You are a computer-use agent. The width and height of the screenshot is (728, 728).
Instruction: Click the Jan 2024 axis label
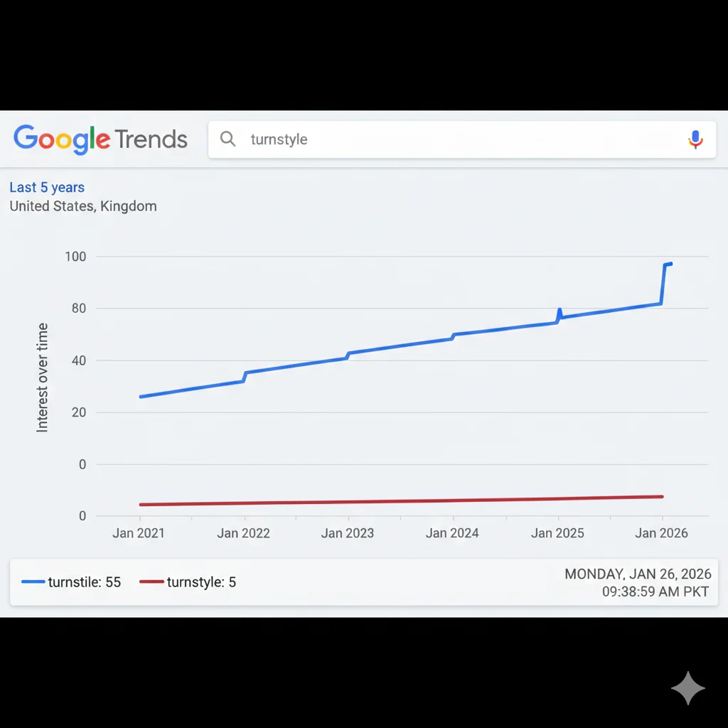point(452,533)
